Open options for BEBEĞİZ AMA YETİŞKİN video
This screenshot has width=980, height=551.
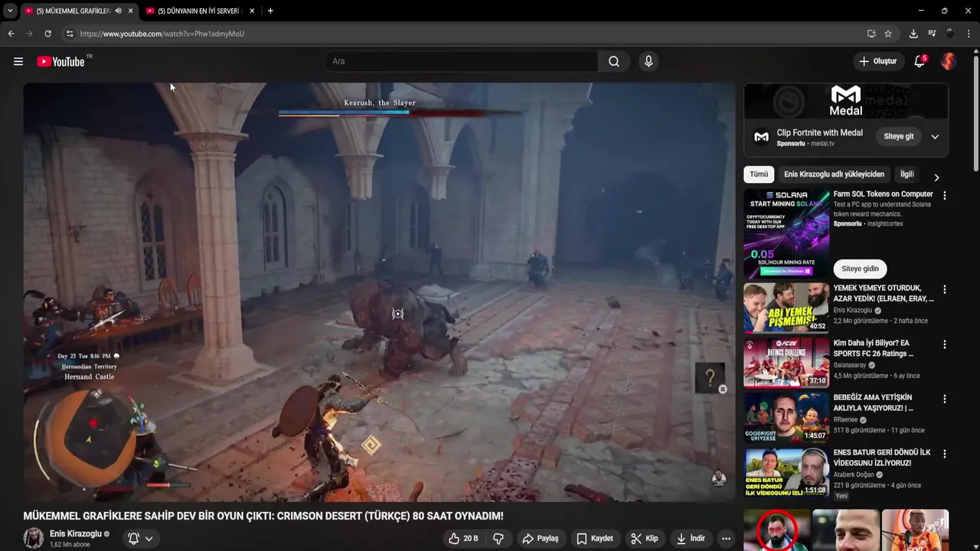(x=944, y=399)
